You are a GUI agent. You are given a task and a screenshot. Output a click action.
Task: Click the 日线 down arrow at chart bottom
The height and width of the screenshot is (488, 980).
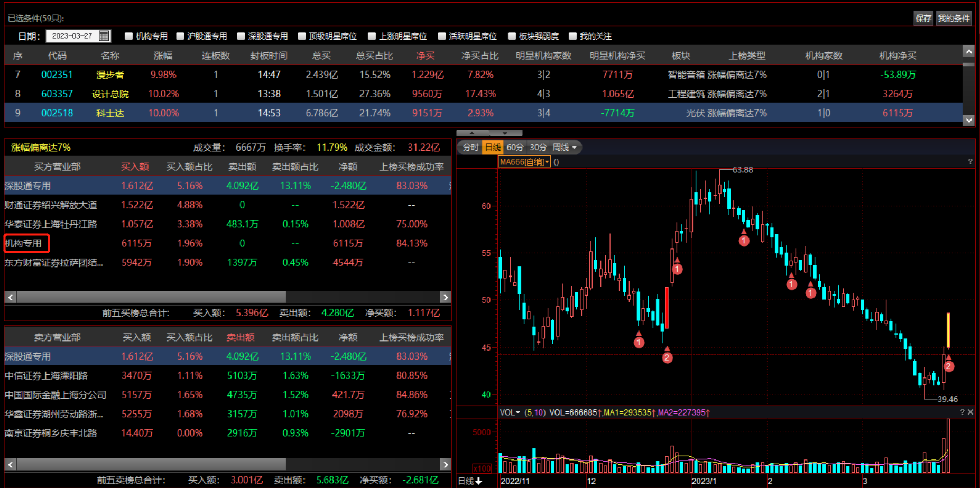(478, 481)
